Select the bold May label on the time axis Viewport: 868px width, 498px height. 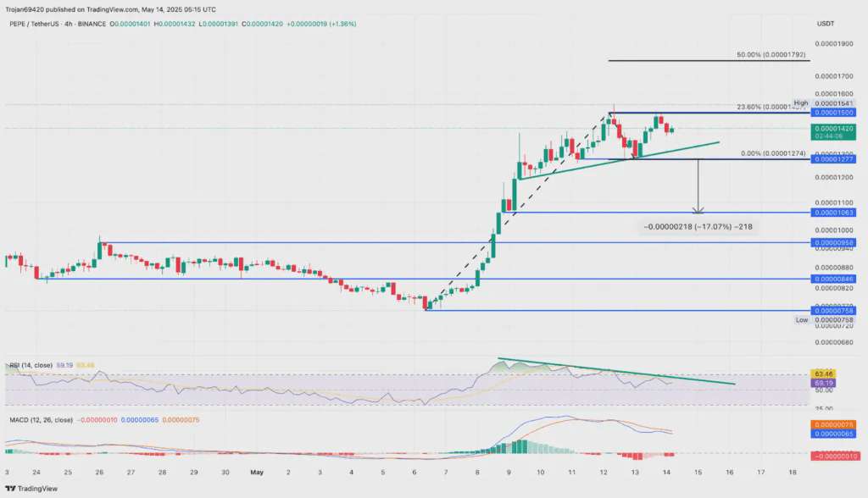(x=257, y=473)
